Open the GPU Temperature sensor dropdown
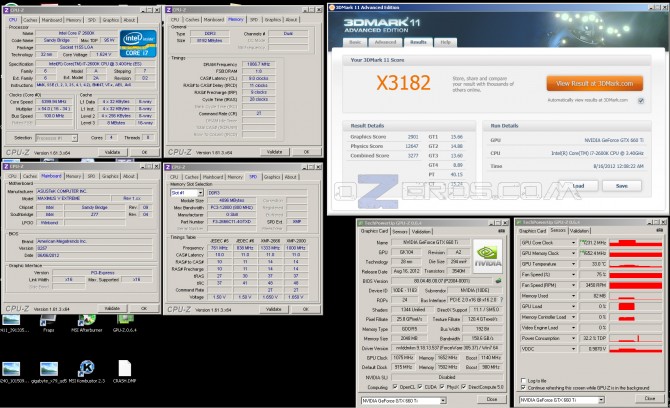The height and width of the screenshot is (408, 670). [x=573, y=264]
